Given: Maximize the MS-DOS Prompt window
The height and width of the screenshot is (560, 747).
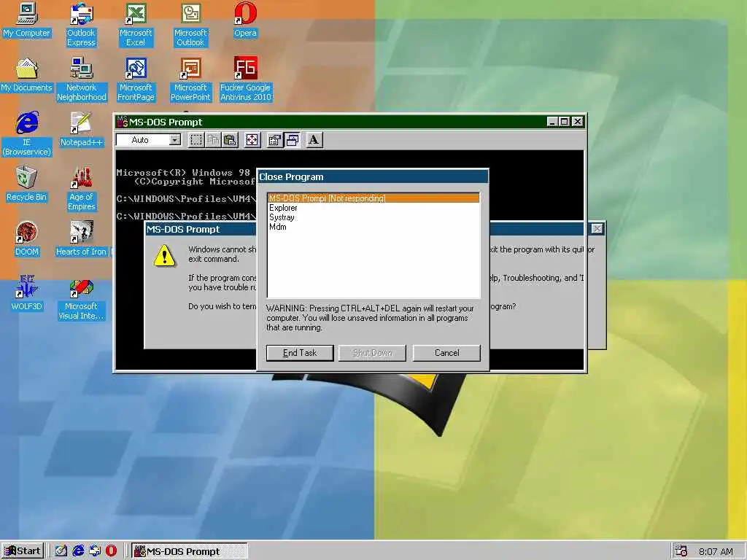Looking at the screenshot, I should (x=564, y=122).
